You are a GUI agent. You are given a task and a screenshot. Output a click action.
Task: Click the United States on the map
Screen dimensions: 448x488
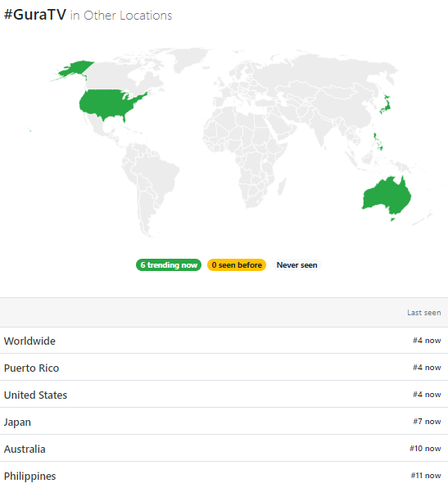tap(109, 104)
